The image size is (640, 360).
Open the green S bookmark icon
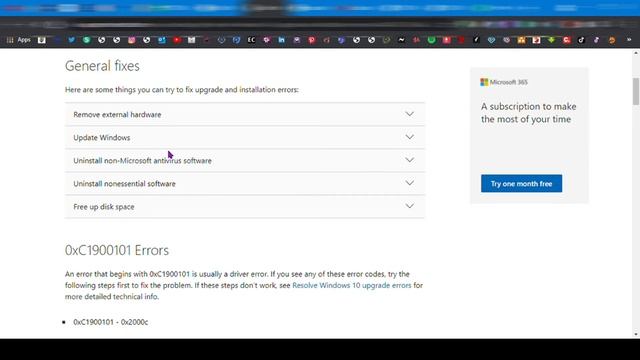[87, 40]
